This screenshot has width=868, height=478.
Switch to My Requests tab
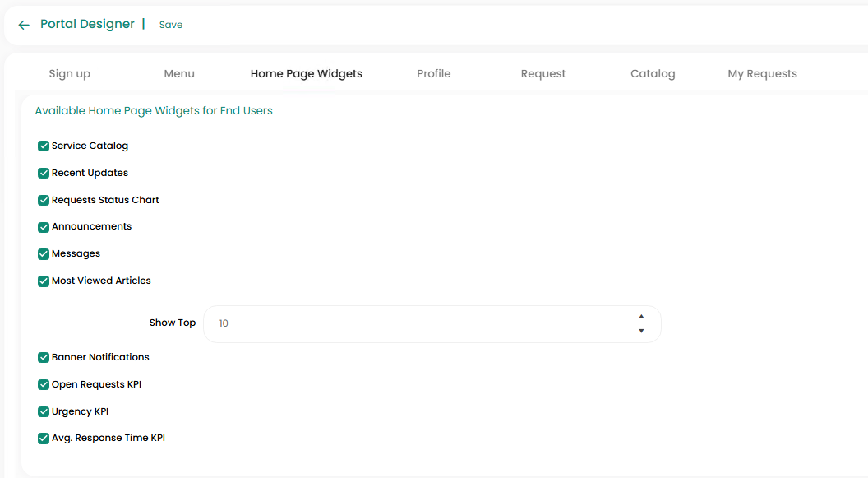(762, 73)
